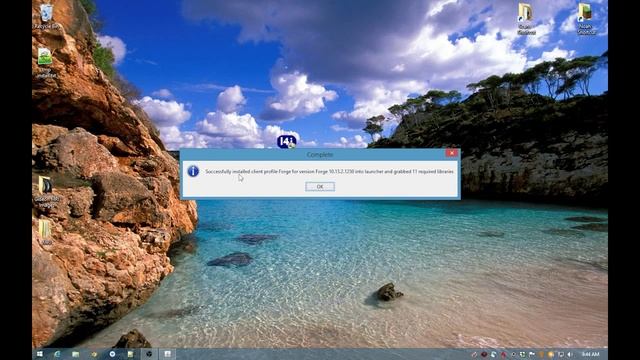640x360 pixels.
Task: Click the taskbar clock showing the time
Action: pyautogui.click(x=591, y=354)
